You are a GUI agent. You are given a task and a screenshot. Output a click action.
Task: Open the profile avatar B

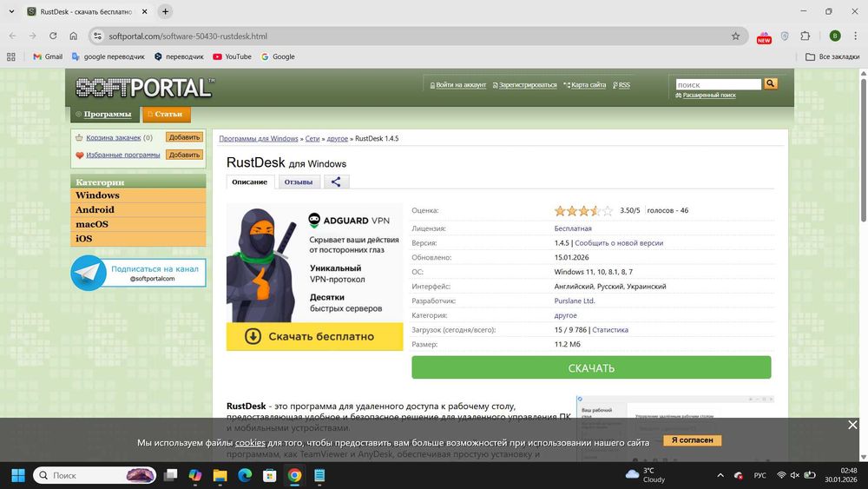[x=835, y=36]
